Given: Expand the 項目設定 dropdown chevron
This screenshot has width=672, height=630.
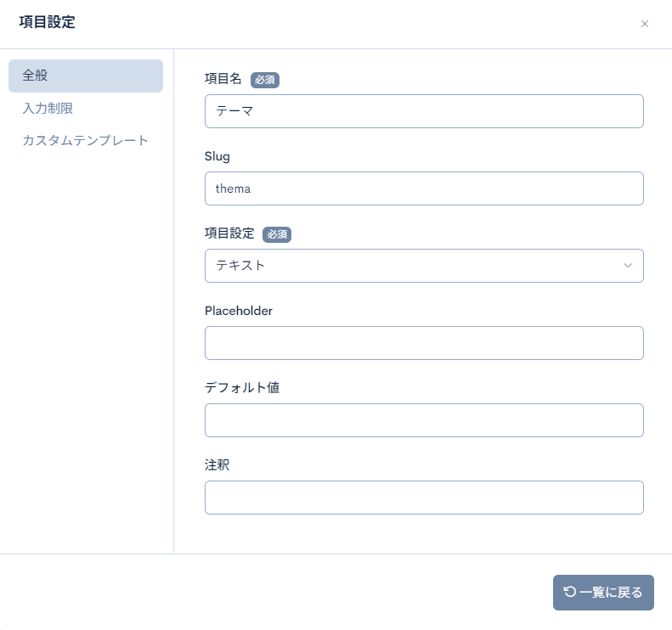Looking at the screenshot, I should tap(628, 266).
